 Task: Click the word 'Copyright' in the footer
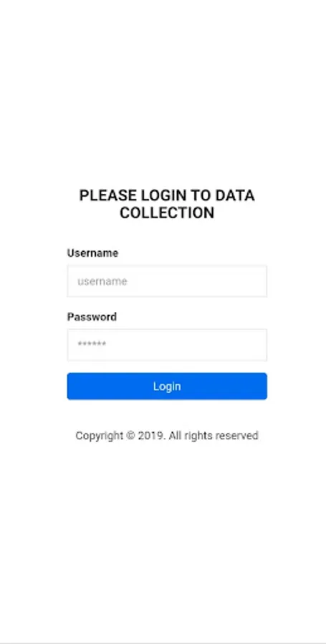(x=99, y=436)
